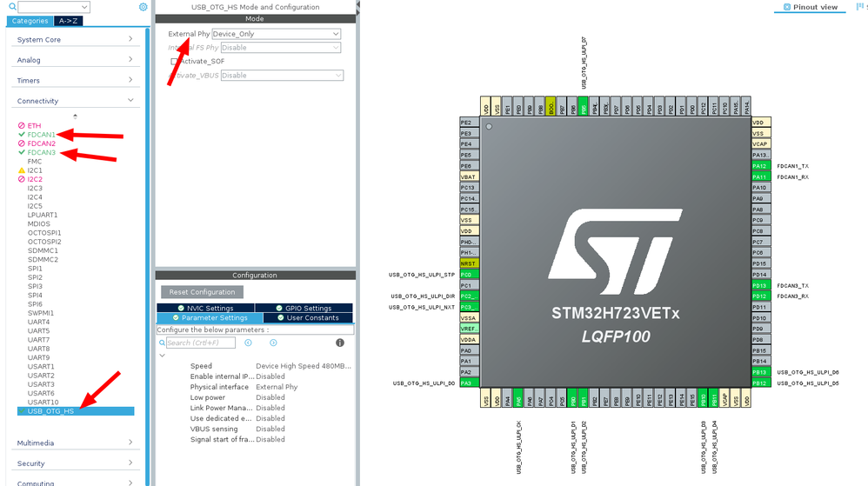Click the Pinout view icon
The height and width of the screenshot is (486, 868).
pos(786,7)
